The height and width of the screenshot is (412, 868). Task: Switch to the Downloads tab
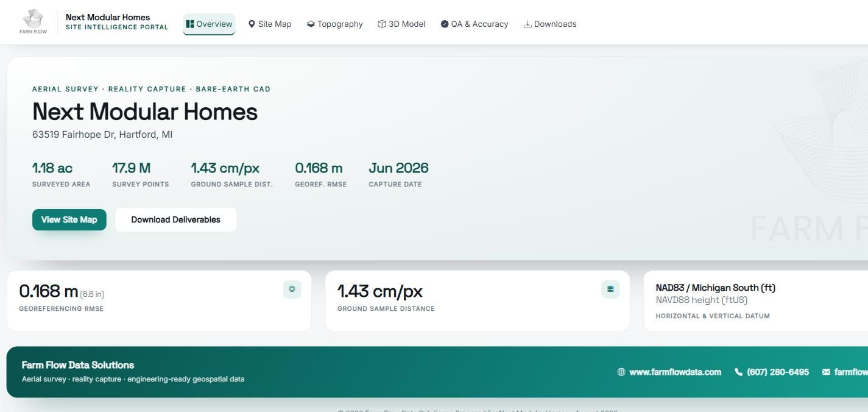coord(550,24)
